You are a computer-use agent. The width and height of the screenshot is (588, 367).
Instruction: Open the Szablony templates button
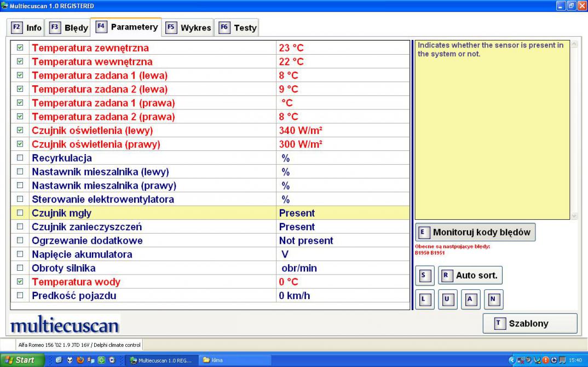(x=529, y=323)
